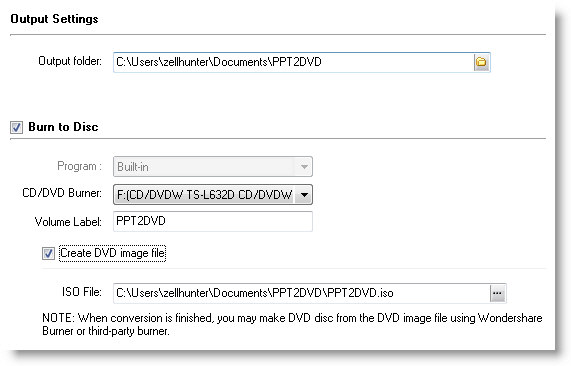Open the output folder browse icon
Viewport: 571px width, 366px height.
(x=481, y=62)
